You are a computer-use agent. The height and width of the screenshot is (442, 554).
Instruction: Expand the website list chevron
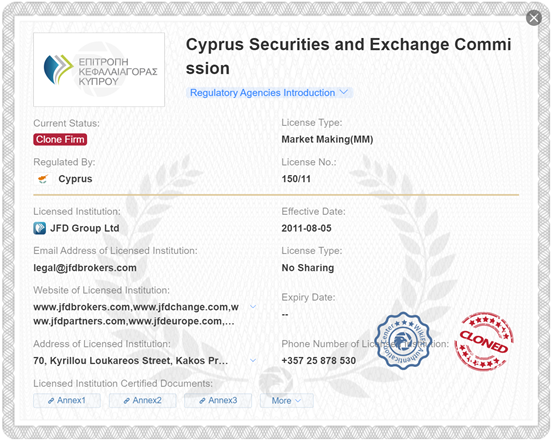[253, 306]
